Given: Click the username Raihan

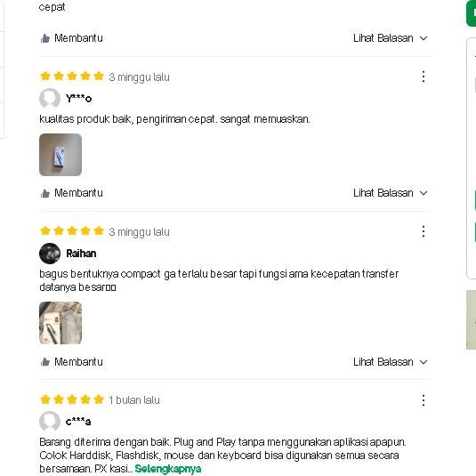Looking at the screenshot, I should (x=81, y=254).
